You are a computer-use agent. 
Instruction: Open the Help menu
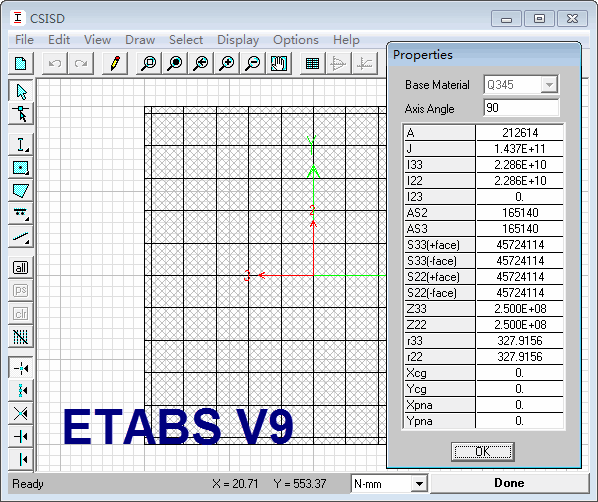tap(346, 40)
